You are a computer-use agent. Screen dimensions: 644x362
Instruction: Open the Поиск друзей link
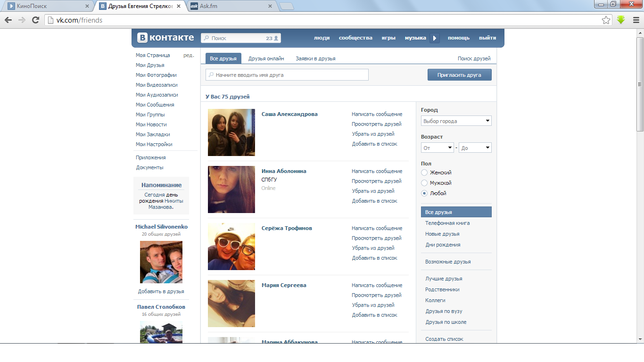pyautogui.click(x=474, y=58)
